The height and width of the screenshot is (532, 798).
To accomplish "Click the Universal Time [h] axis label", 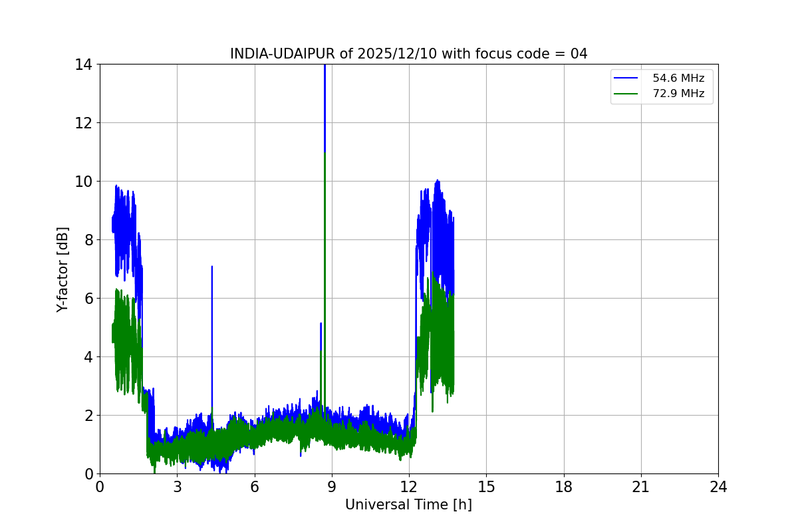I will 408,505.
